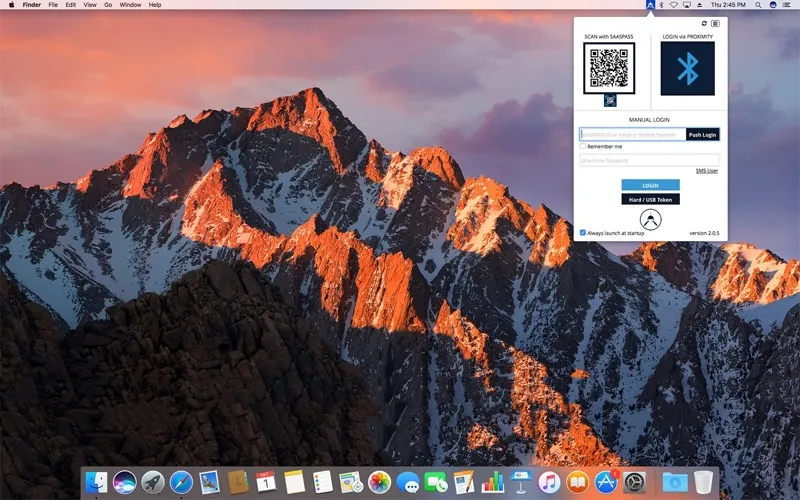Screen dimensions: 800x500
Task: Open the File menu
Action: pyautogui.click(x=53, y=5)
